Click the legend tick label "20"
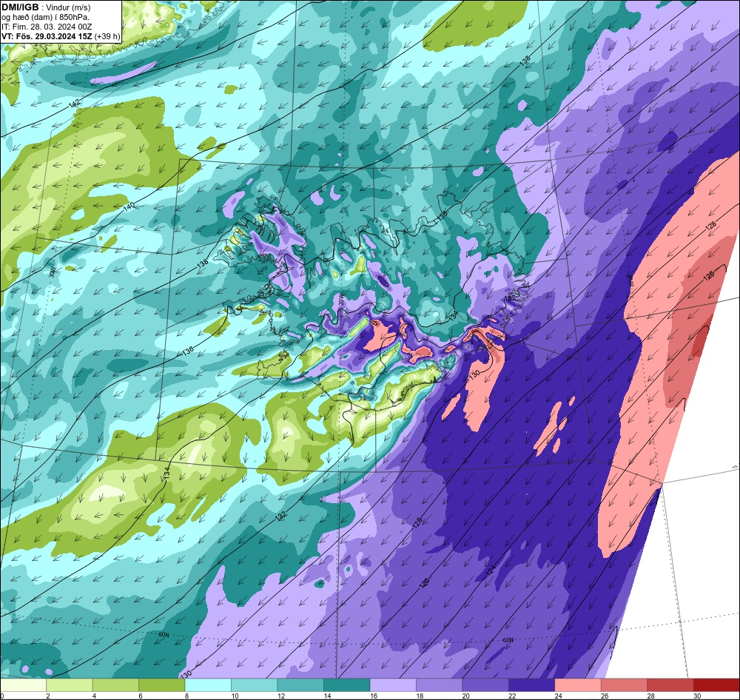Screen dimensions: 740x700 tap(466, 696)
